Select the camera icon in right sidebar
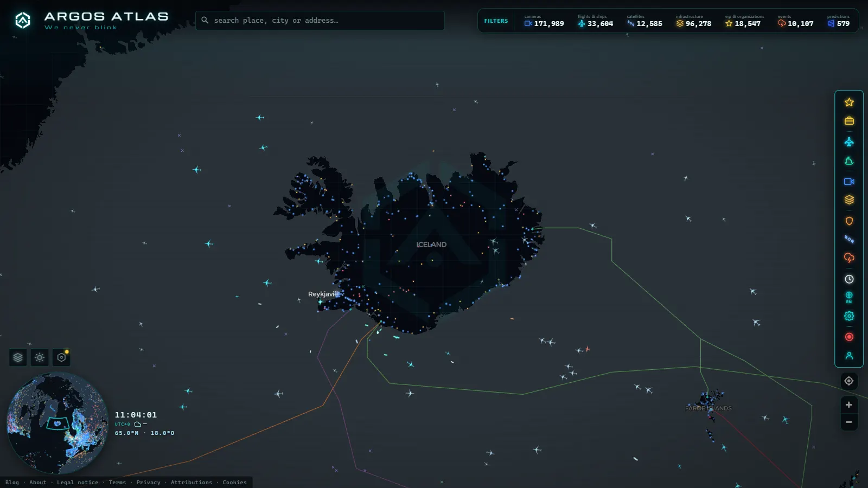 pos(849,182)
